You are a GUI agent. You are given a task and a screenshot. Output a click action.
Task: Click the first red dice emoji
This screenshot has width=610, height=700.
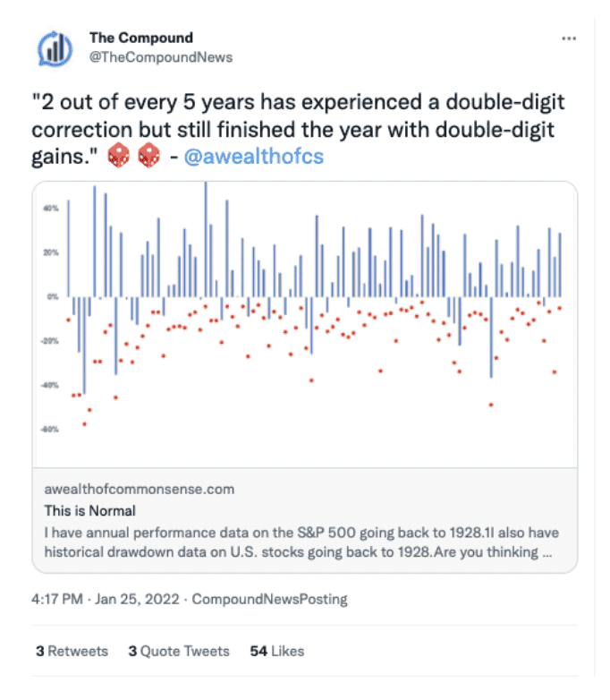119,156
